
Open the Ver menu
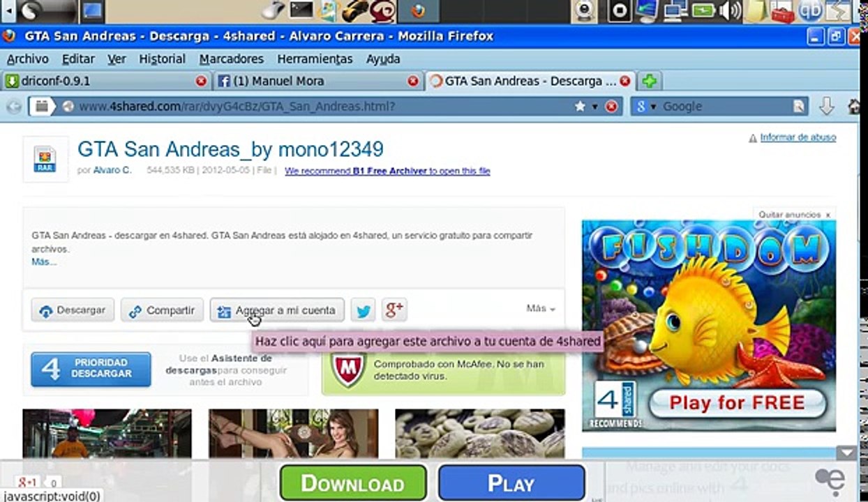click(x=117, y=59)
